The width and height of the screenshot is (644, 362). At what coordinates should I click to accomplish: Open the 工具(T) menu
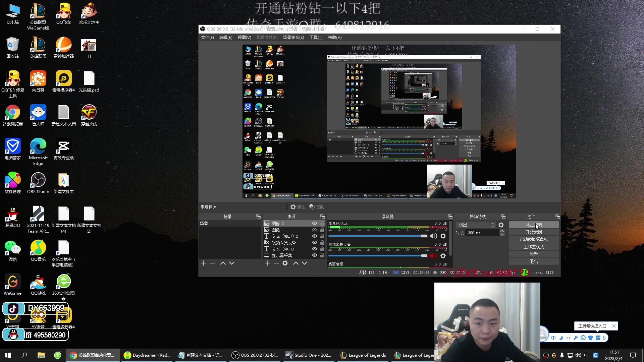pyautogui.click(x=316, y=38)
